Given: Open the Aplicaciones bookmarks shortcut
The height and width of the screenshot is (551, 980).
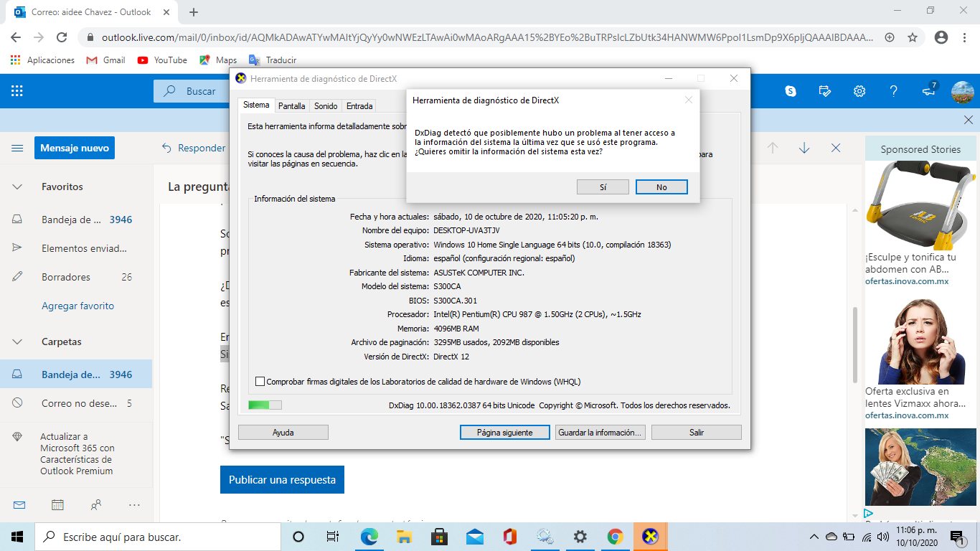Looking at the screenshot, I should (42, 60).
